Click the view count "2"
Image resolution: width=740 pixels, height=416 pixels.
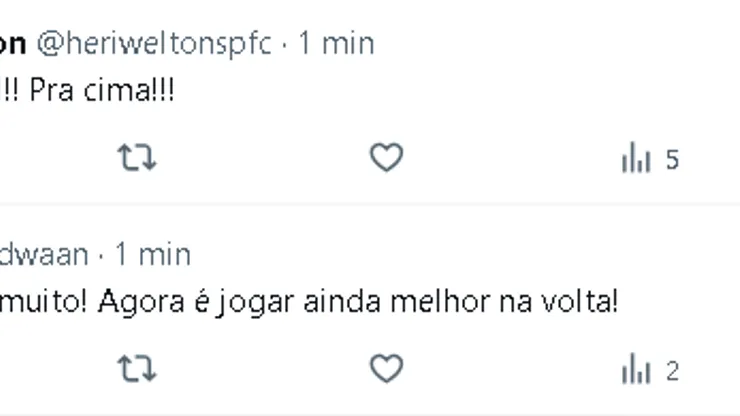(x=672, y=371)
